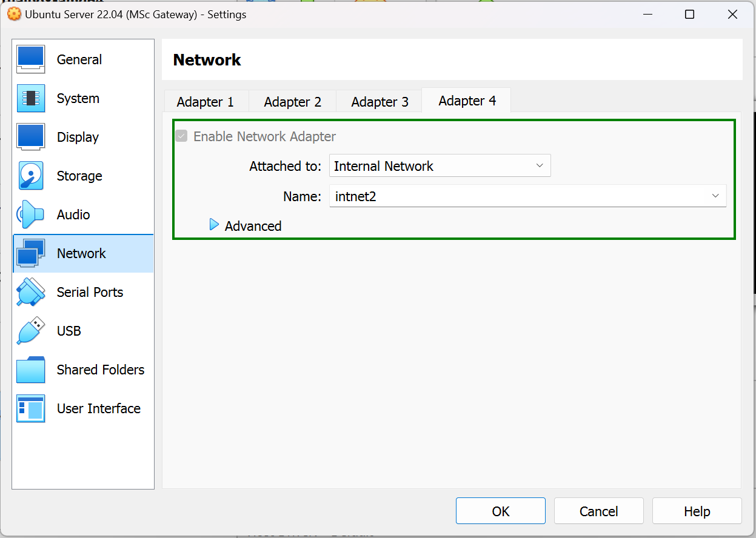The height and width of the screenshot is (538, 756).
Task: Switch to the Adapter 2 tab
Action: [x=293, y=102]
